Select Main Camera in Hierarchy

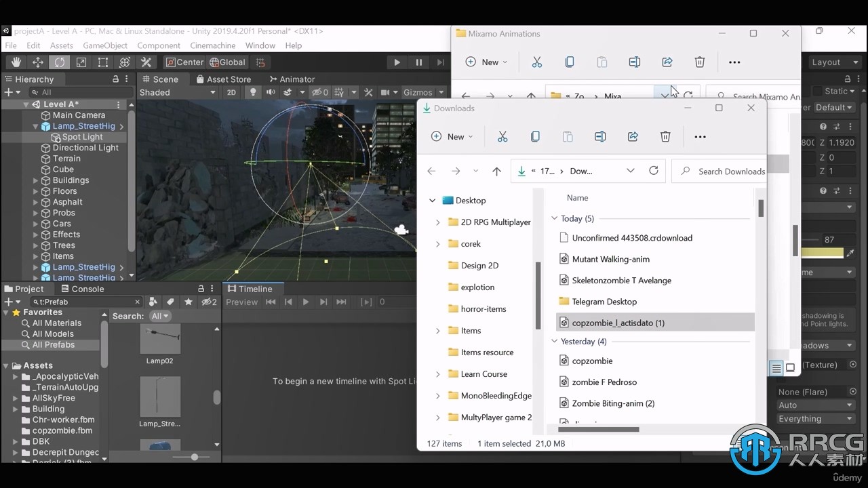pyautogui.click(x=79, y=115)
